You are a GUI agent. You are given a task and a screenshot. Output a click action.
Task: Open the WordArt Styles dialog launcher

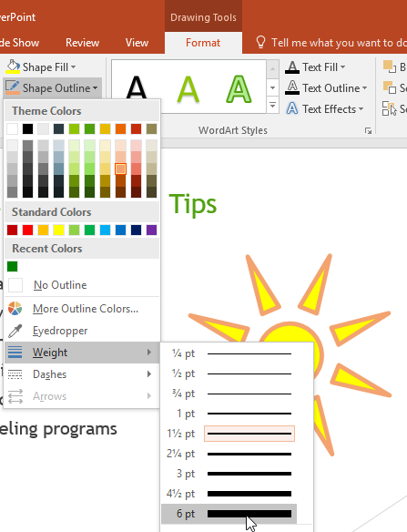[368, 130]
